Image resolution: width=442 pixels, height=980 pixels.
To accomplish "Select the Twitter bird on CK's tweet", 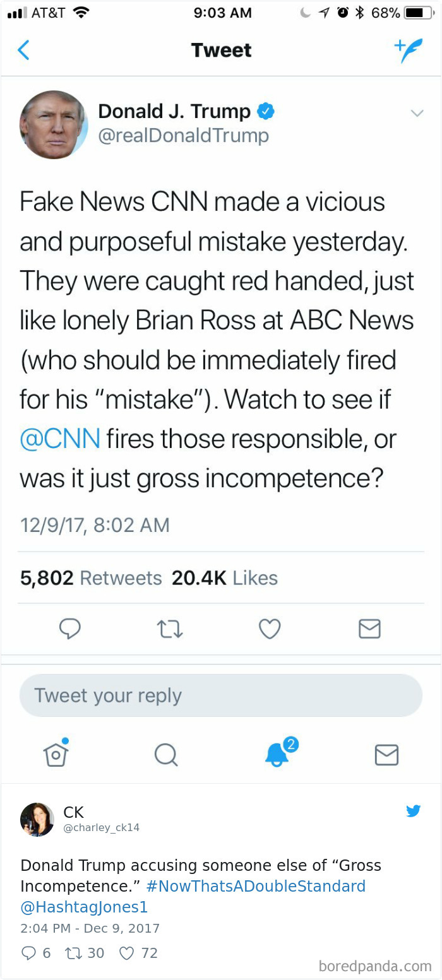I will tap(414, 811).
